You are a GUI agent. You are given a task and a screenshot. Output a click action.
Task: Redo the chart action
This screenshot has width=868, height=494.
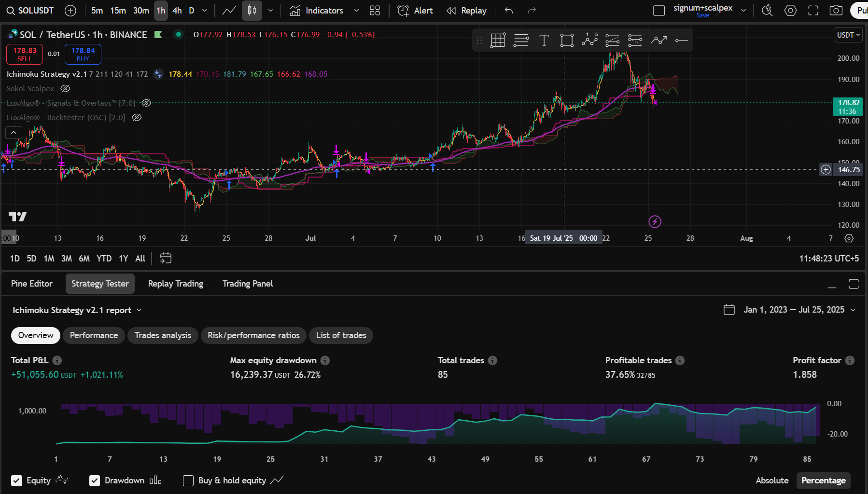532,11
